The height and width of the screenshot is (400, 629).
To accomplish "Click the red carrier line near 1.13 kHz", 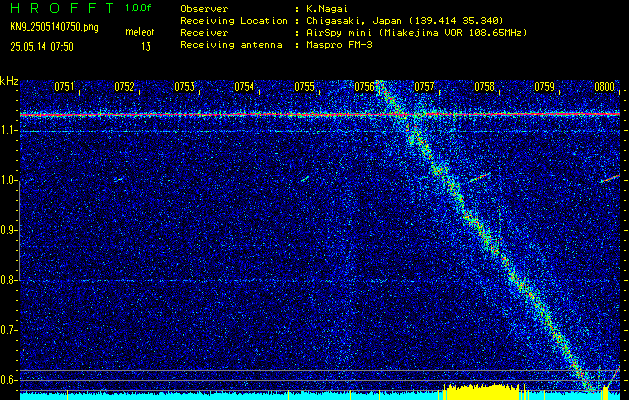I will pos(320,115).
